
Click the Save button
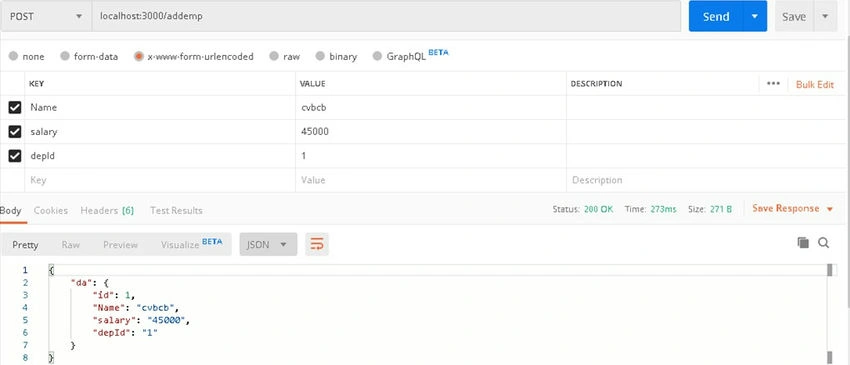coord(794,16)
